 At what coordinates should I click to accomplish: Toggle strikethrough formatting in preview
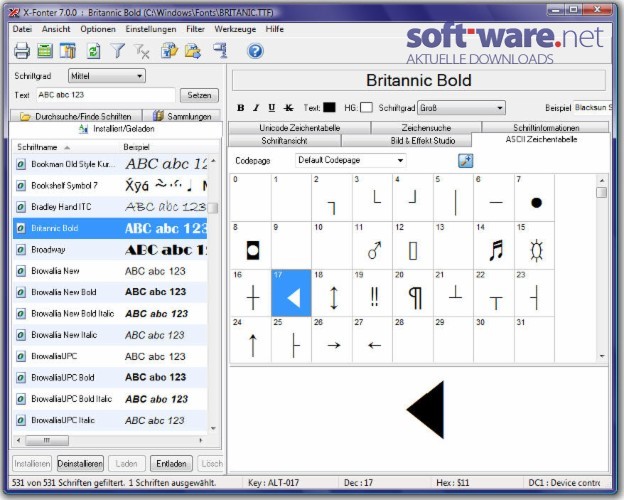click(x=289, y=108)
